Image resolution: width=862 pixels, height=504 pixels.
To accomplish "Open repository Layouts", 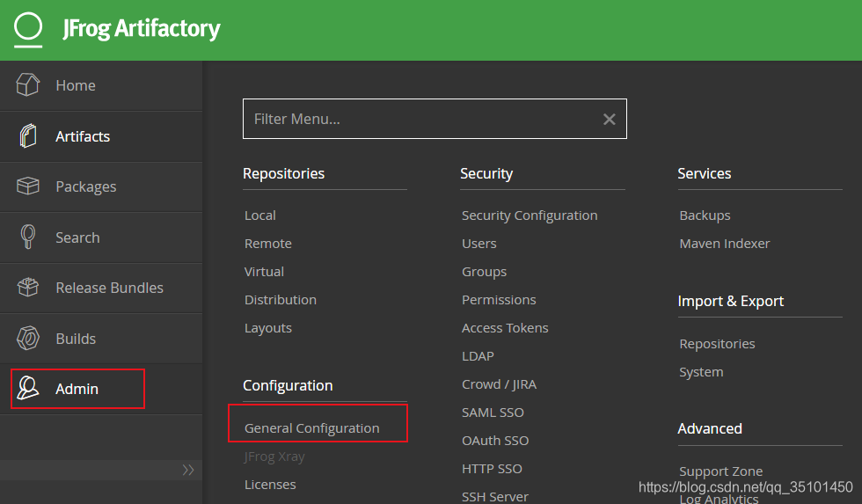I will coord(268,328).
